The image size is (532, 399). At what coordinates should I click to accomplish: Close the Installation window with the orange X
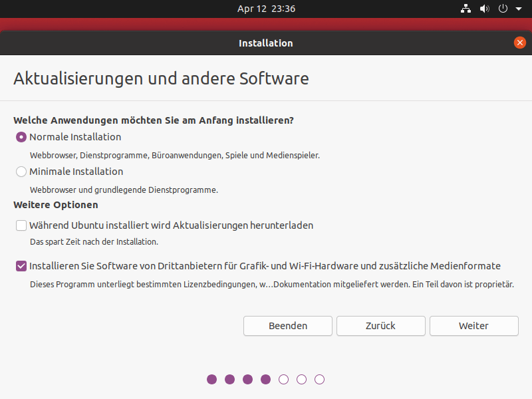click(520, 43)
